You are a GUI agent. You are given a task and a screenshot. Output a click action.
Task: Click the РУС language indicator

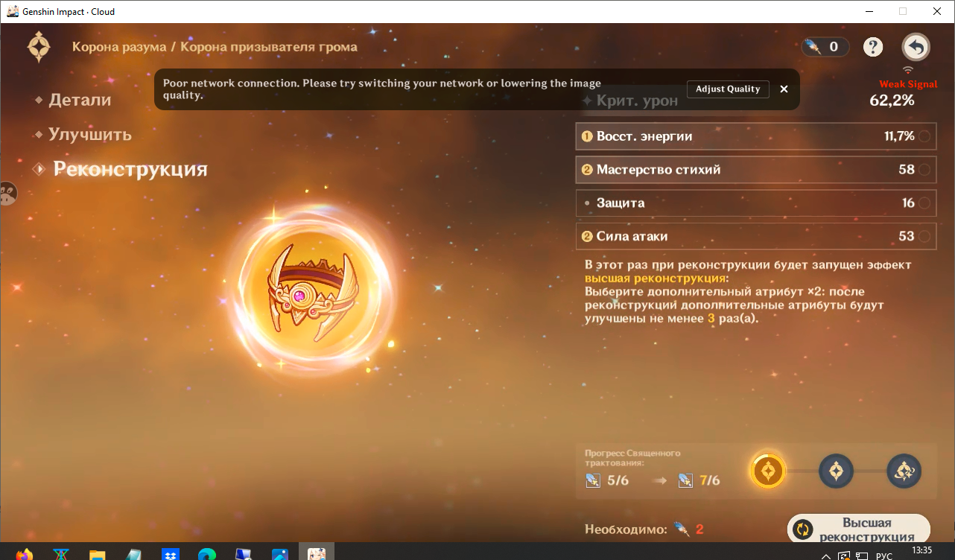tap(883, 556)
